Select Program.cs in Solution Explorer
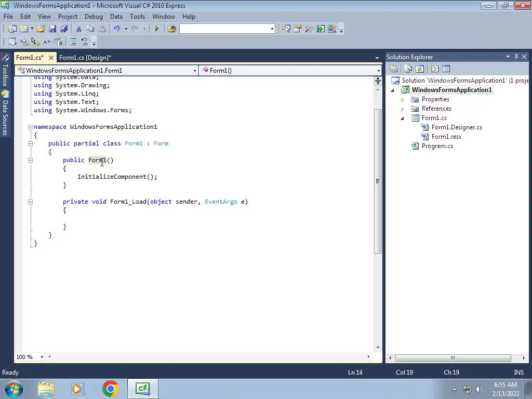 coord(437,146)
